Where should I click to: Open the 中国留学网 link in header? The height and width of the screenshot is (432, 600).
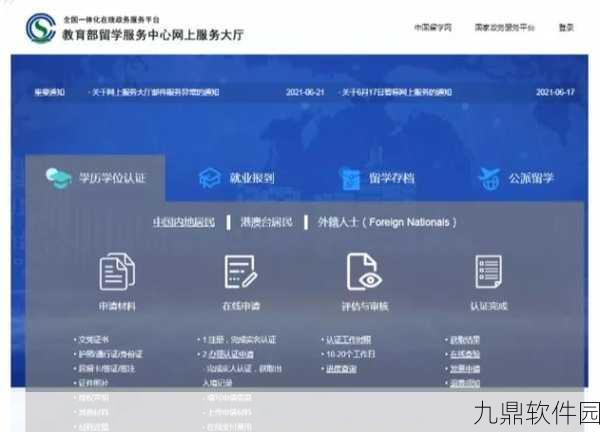pos(433,28)
